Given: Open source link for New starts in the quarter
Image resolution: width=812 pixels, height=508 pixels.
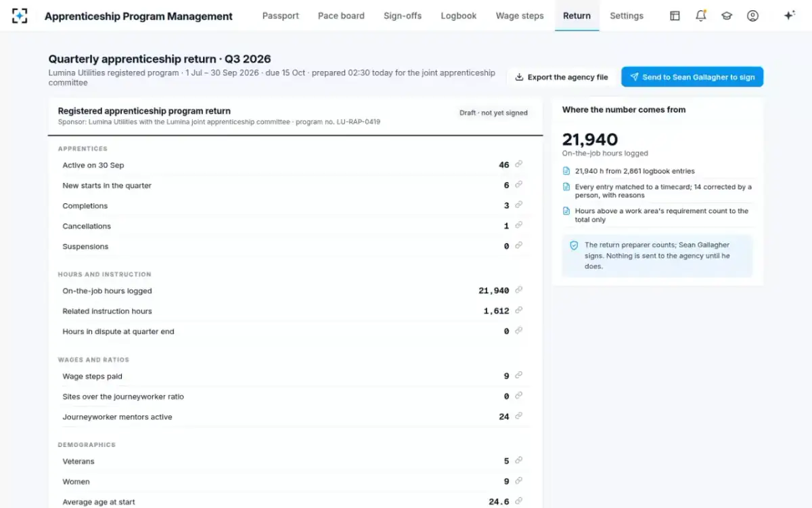Looking at the screenshot, I should click(519, 185).
